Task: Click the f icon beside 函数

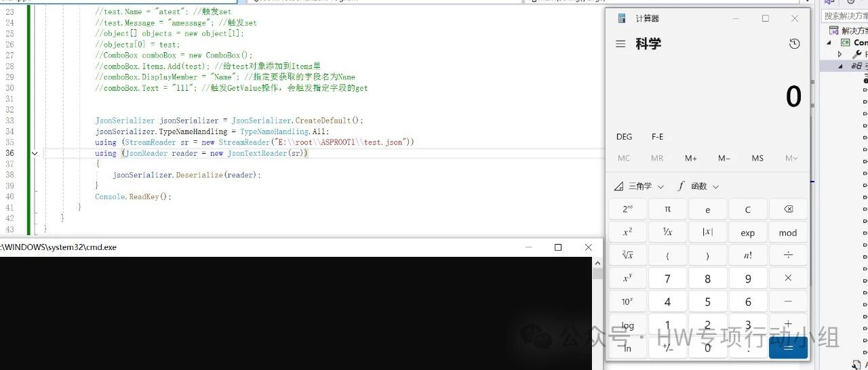Action: click(681, 186)
